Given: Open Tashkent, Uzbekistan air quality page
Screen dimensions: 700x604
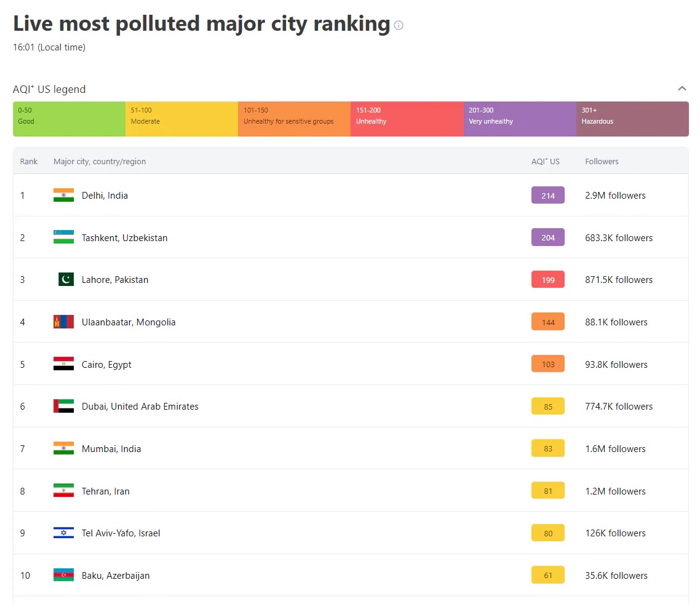Looking at the screenshot, I should [x=124, y=238].
